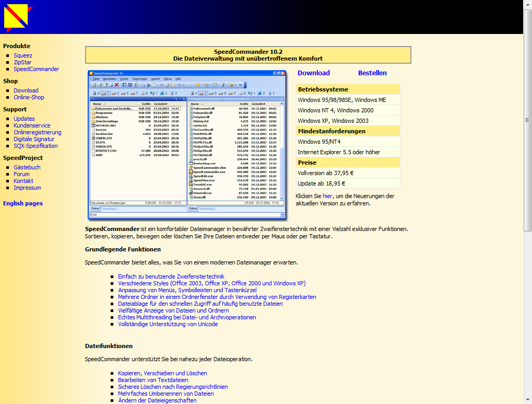Click the 'Preise' table header
Screen dimensions: 532x404
tap(348, 163)
